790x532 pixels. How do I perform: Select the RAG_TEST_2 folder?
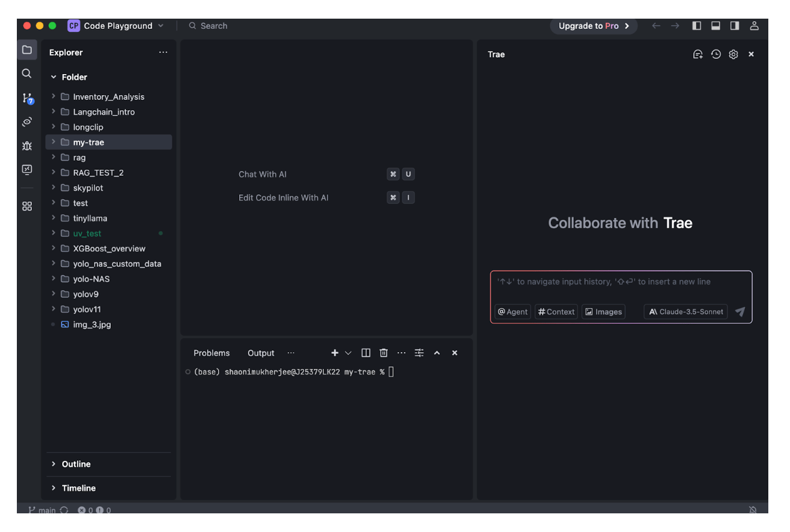pos(108,173)
